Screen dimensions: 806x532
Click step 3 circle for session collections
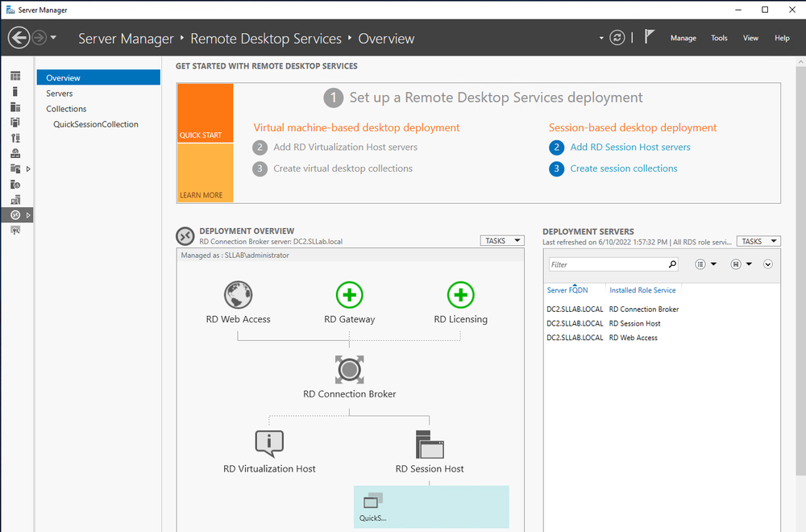tap(556, 168)
